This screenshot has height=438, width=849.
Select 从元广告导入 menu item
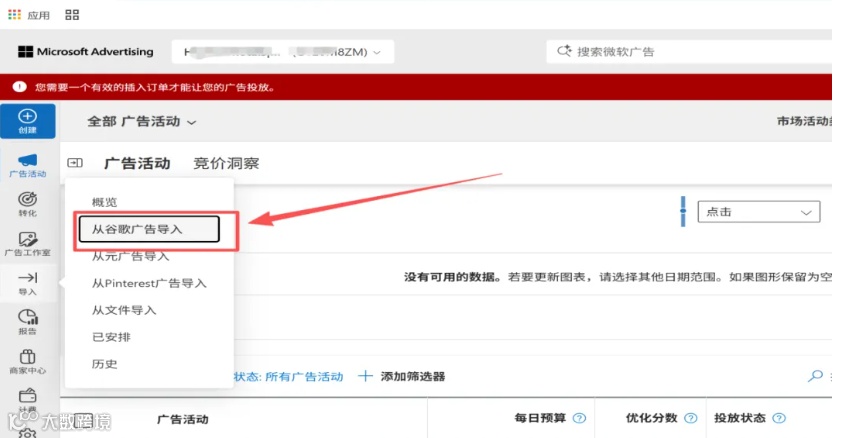pyautogui.click(x=130, y=256)
